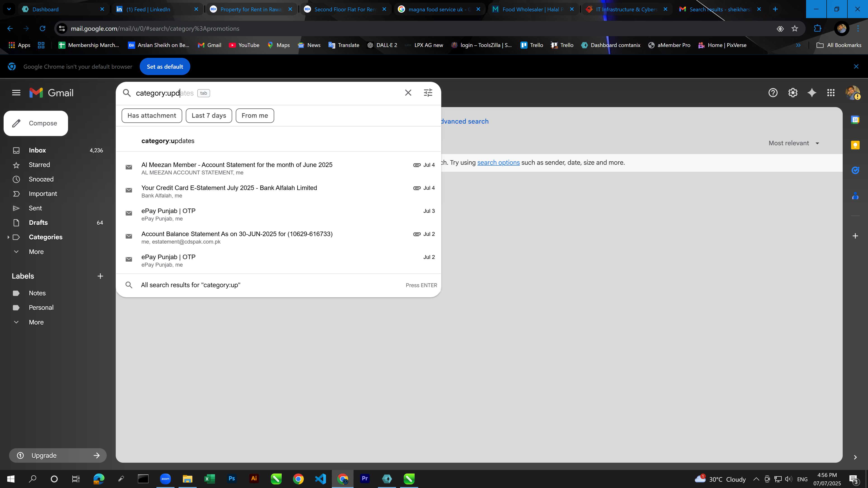This screenshot has height=488, width=868.
Task: Click advanced search link
Action: click(465, 121)
